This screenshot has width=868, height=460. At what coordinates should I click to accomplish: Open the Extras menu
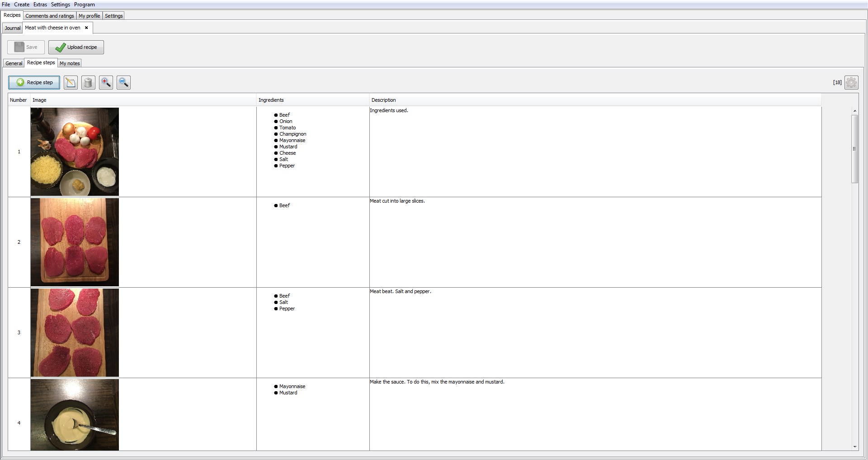pos(40,4)
